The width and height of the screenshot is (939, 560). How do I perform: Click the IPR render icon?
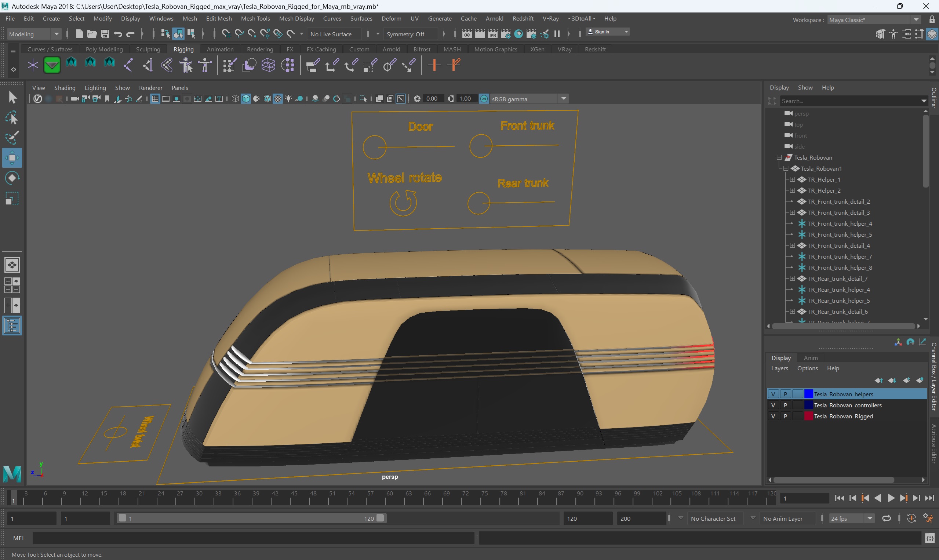[492, 34]
